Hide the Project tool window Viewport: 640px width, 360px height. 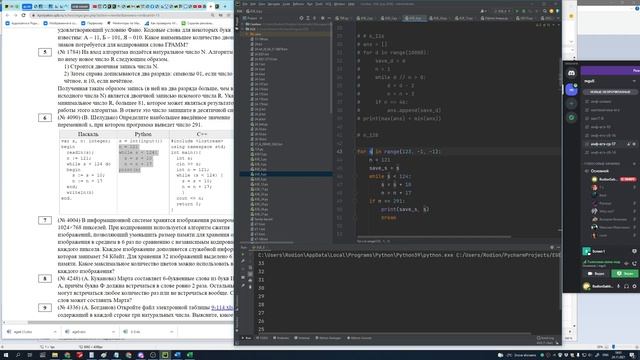point(329,18)
